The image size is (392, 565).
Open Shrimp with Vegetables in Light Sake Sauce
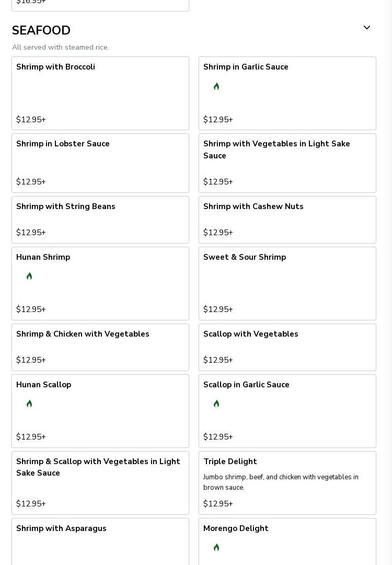click(x=287, y=163)
